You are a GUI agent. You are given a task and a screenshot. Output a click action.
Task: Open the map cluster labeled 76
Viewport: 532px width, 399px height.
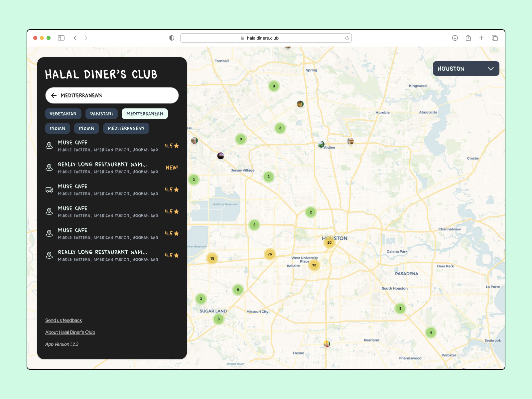click(x=270, y=254)
